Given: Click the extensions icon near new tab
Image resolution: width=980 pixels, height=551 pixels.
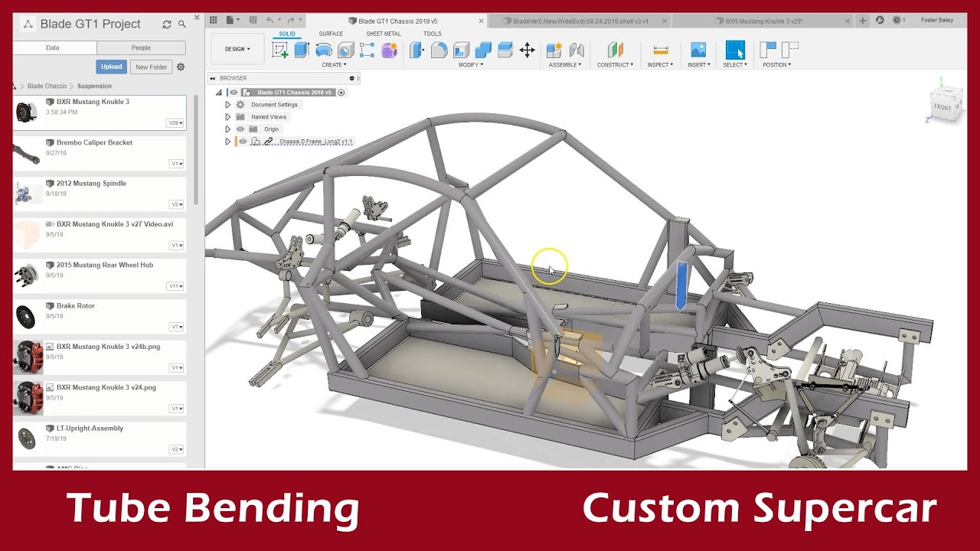Looking at the screenshot, I should [x=880, y=20].
